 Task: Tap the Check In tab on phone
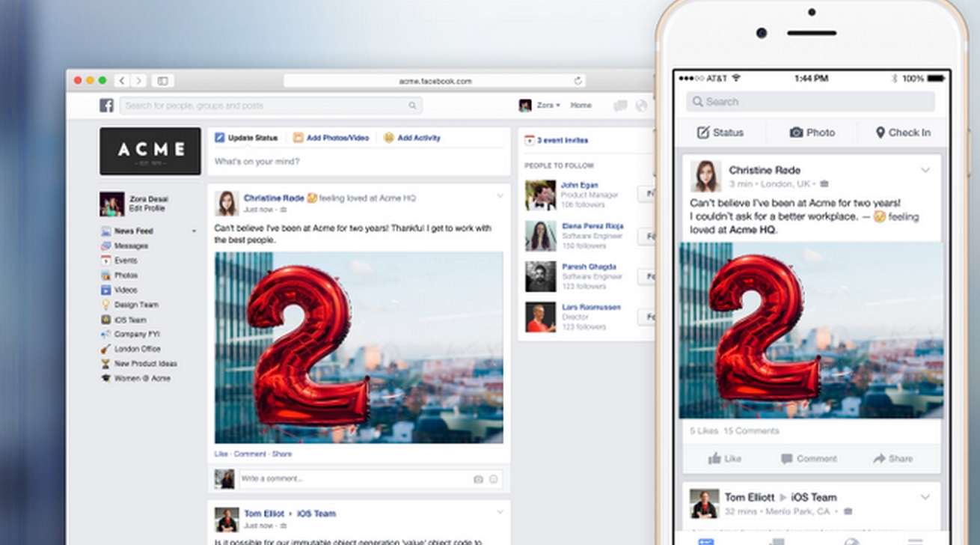903,133
